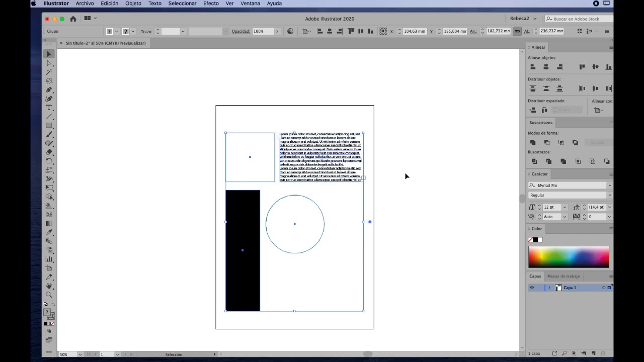Image resolution: width=644 pixels, height=362 pixels.
Task: Open the Objeto menu
Action: click(x=133, y=4)
